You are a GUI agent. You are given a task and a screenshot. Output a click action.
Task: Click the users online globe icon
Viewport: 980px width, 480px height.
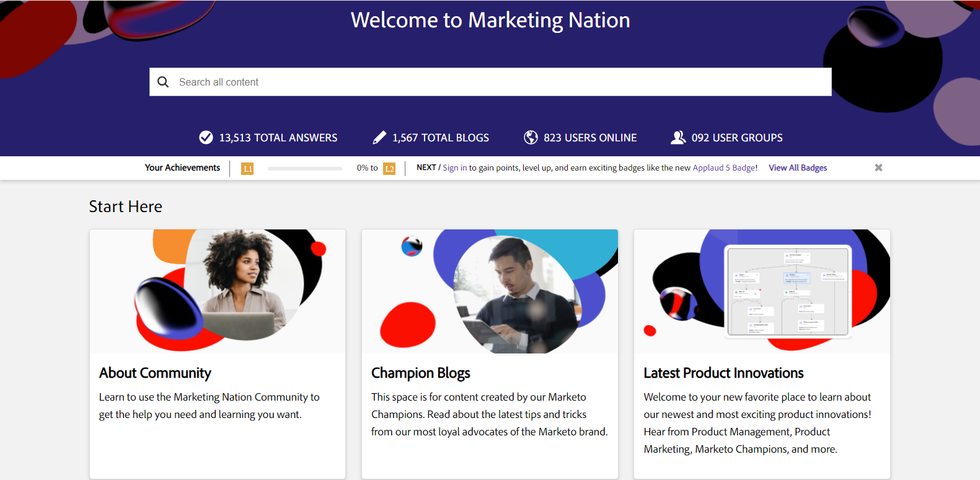[x=531, y=138]
